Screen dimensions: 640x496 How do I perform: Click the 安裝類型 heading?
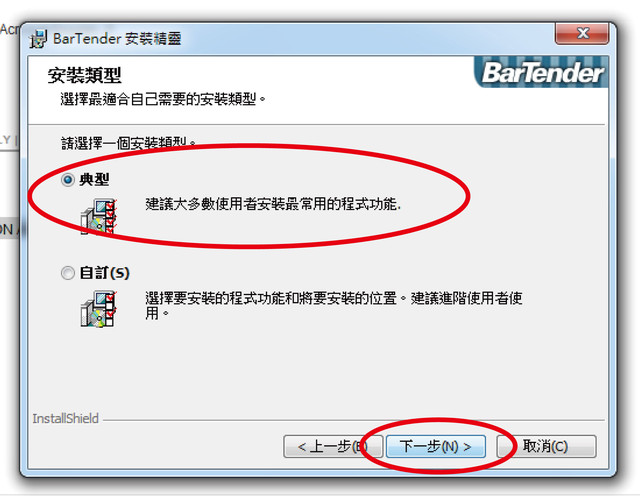[84, 75]
